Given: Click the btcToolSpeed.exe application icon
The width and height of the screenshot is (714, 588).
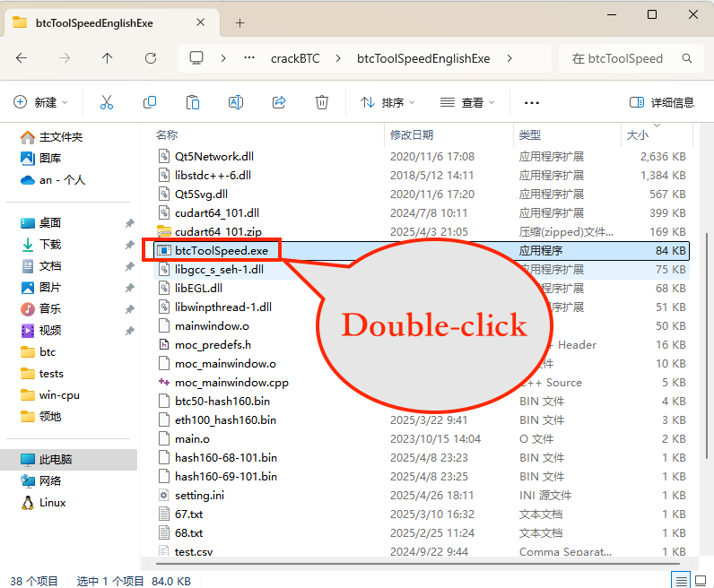Looking at the screenshot, I should (x=163, y=250).
